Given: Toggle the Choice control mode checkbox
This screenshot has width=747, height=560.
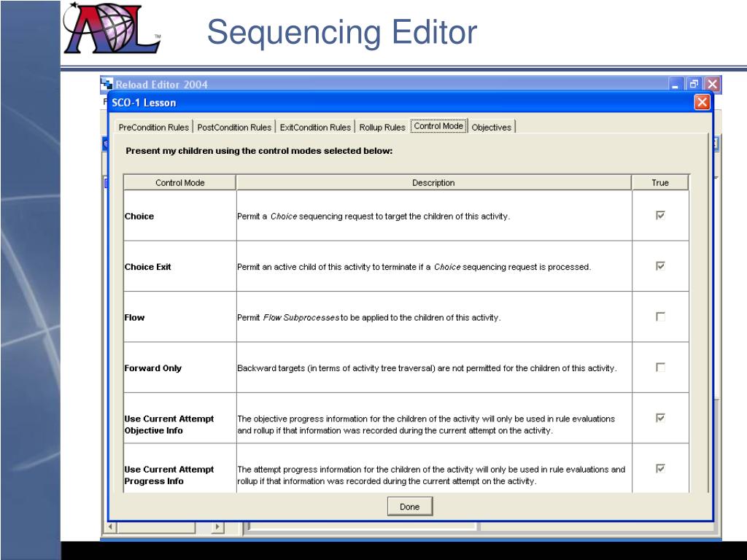Looking at the screenshot, I should (x=660, y=215).
